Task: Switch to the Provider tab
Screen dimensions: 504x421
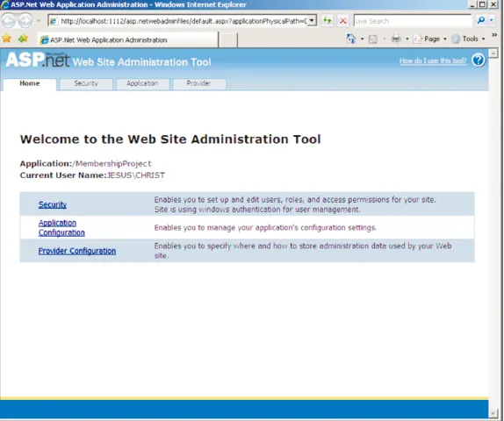Action: click(199, 84)
